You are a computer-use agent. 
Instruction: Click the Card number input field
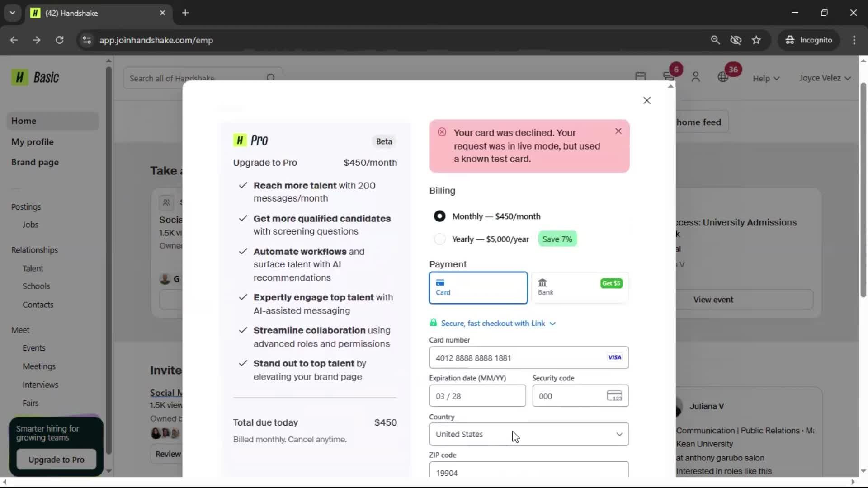pyautogui.click(x=529, y=357)
